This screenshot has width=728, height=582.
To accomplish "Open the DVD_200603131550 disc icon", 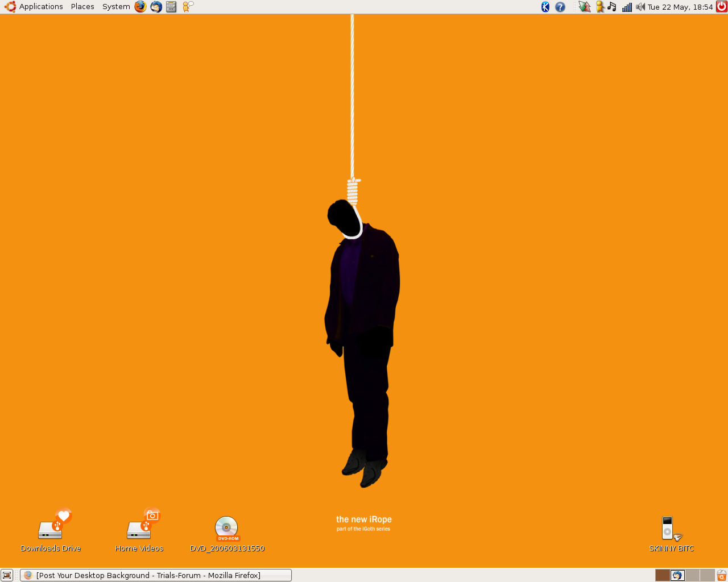I will (227, 529).
